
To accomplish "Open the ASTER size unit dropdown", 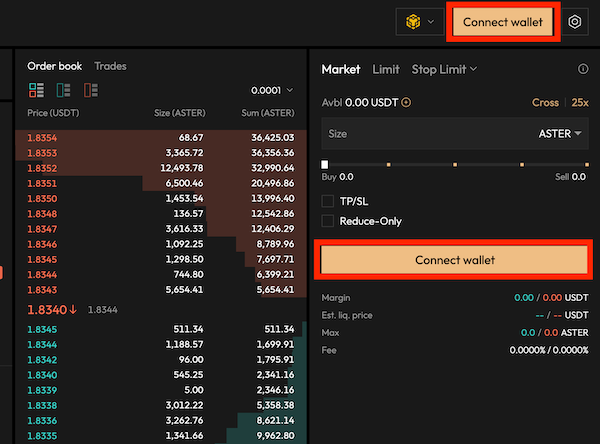I will 560,133.
